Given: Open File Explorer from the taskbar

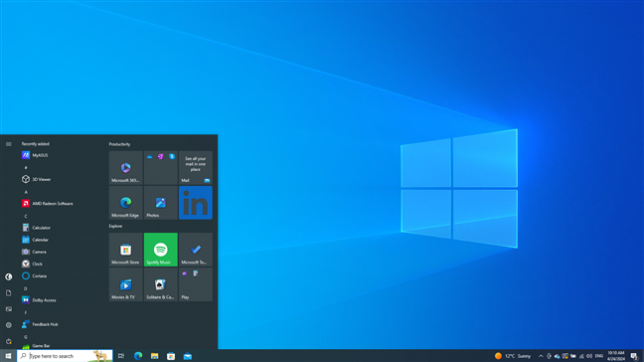Looking at the screenshot, I should [154, 356].
